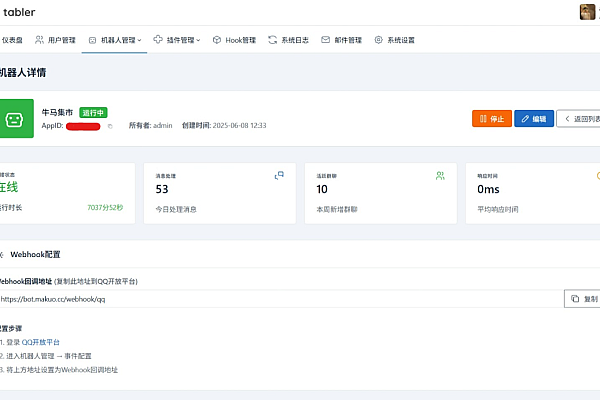Image resolution: width=600 pixels, height=400 pixels.
Task: Expand the 插件管理 dropdown menu
Action: [x=177, y=40]
